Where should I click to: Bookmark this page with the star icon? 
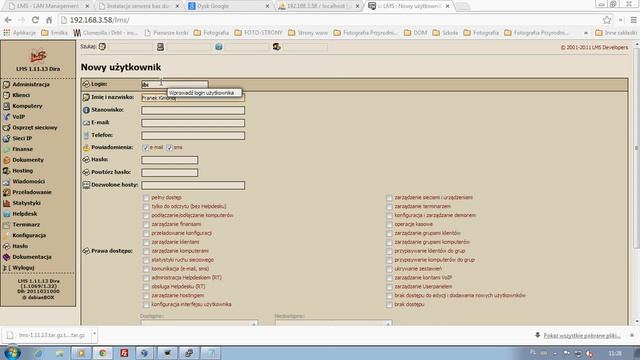click(607, 20)
